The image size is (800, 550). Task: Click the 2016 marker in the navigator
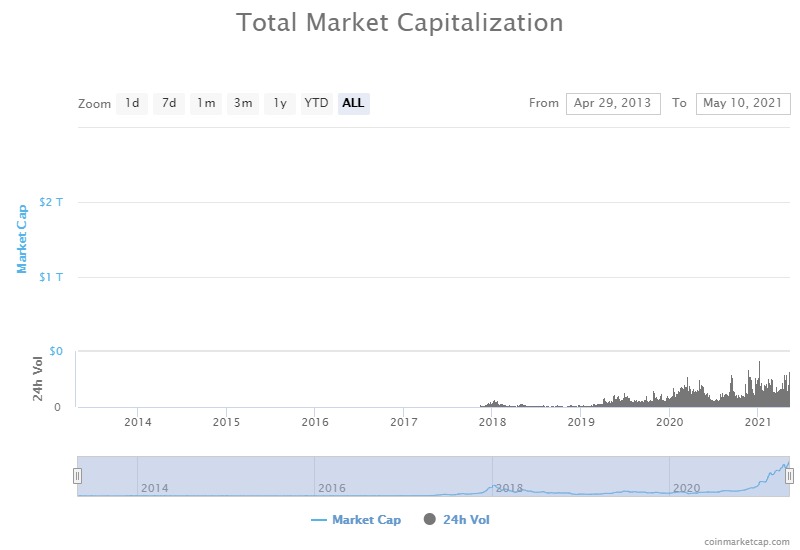point(332,488)
